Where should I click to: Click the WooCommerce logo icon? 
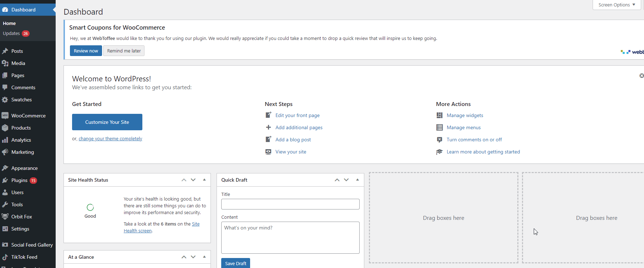click(x=5, y=116)
